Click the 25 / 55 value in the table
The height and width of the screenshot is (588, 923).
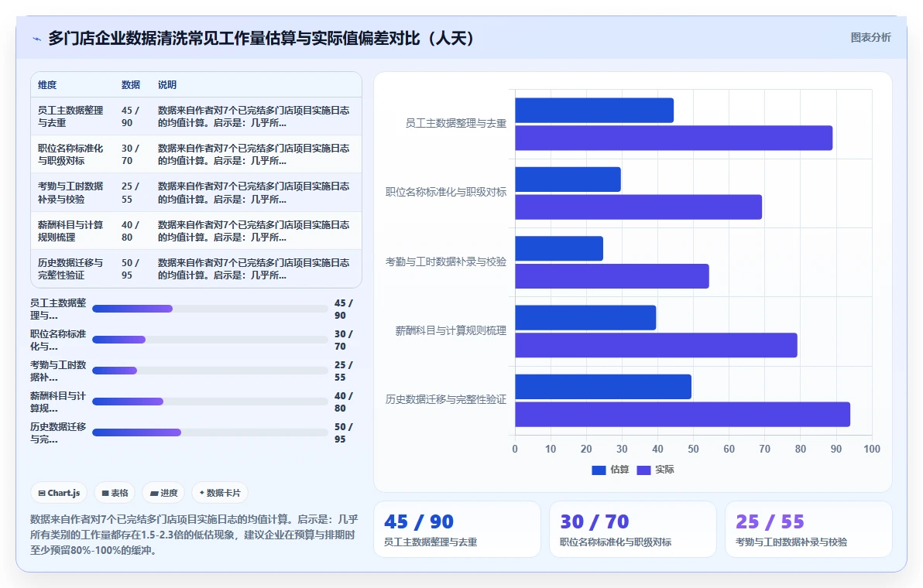131,193
